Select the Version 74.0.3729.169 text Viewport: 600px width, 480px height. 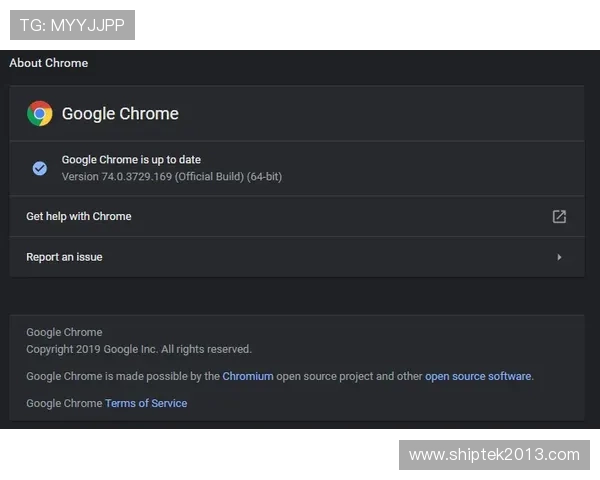coord(172,177)
